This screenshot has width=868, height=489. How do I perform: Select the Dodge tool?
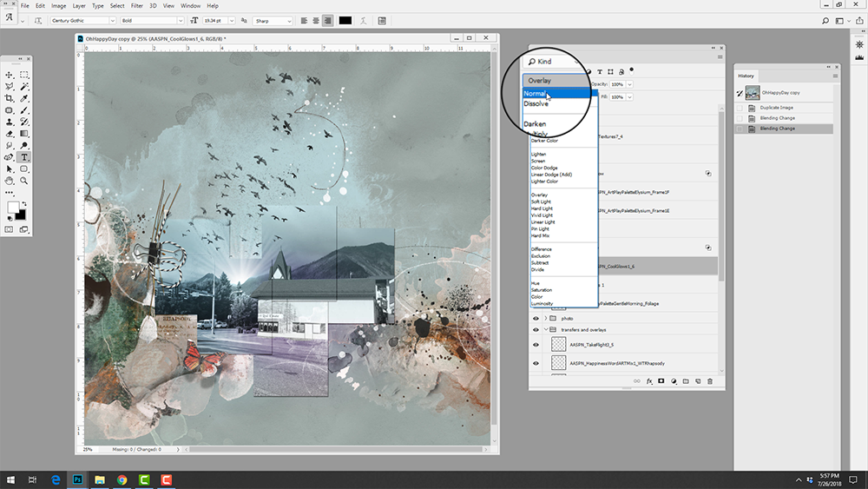coord(23,146)
